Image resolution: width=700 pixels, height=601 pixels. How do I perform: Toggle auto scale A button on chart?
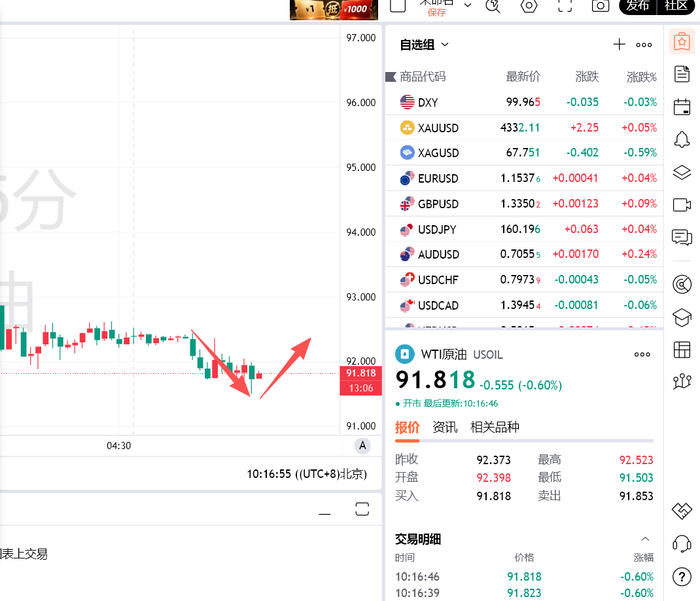[x=362, y=445]
